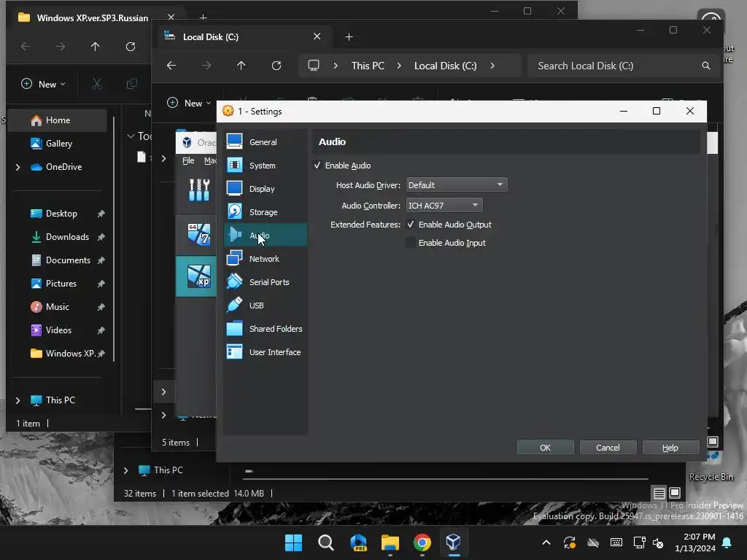Check Enable Audio Input
Viewport: 747px width, 560px height.
pyautogui.click(x=411, y=242)
